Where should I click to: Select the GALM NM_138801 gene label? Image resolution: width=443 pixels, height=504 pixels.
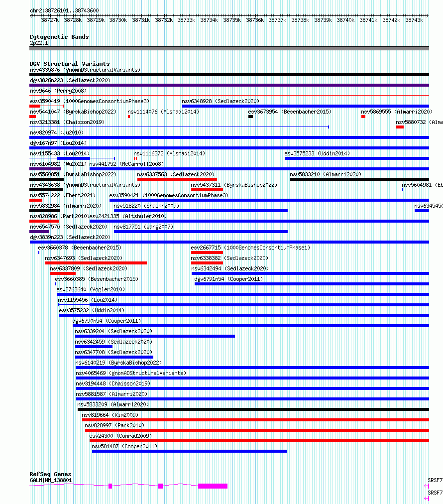[51, 480]
